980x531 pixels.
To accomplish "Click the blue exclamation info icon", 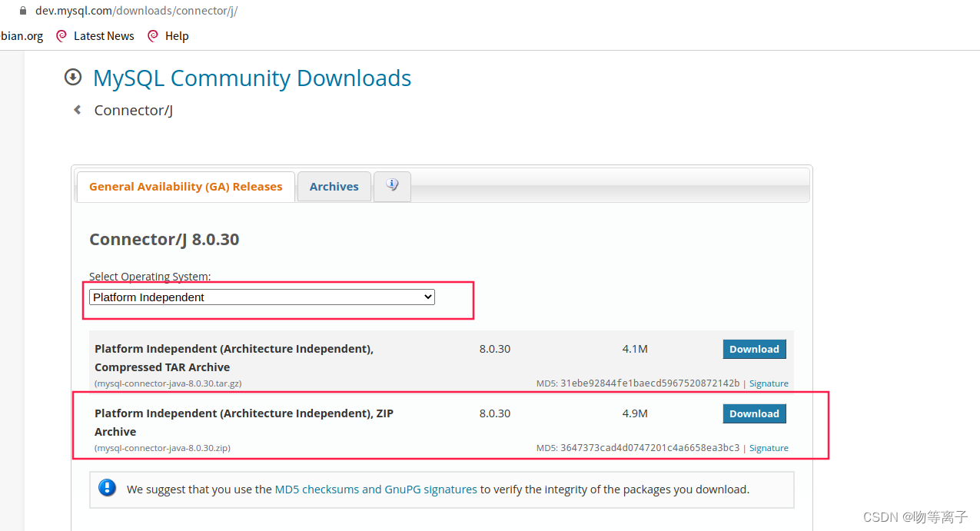I will click(x=108, y=488).
